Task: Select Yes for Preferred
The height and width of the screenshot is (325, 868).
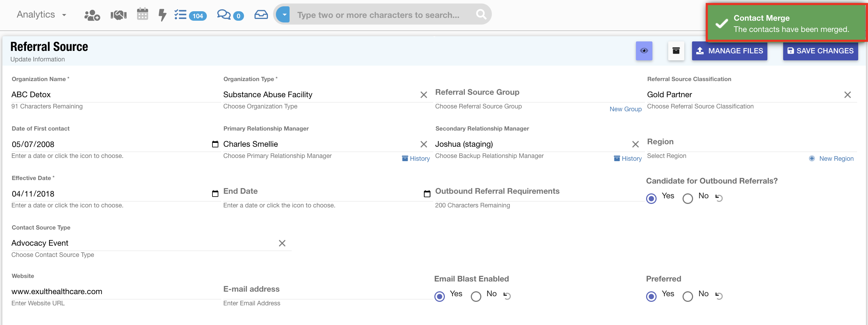Action: click(651, 297)
